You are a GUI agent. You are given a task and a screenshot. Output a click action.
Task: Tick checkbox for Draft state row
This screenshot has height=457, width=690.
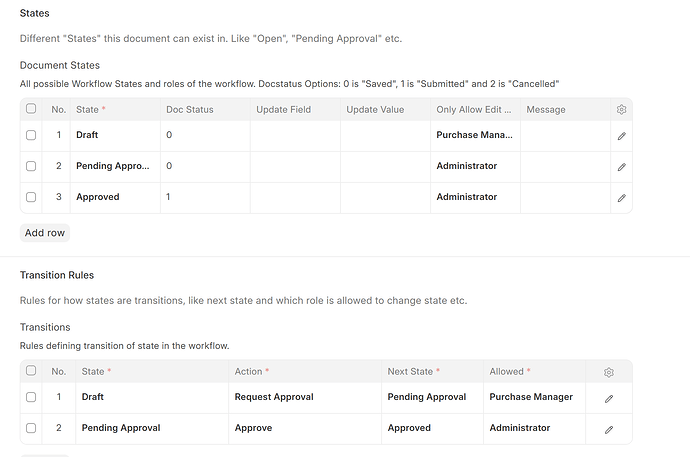[x=32, y=135]
